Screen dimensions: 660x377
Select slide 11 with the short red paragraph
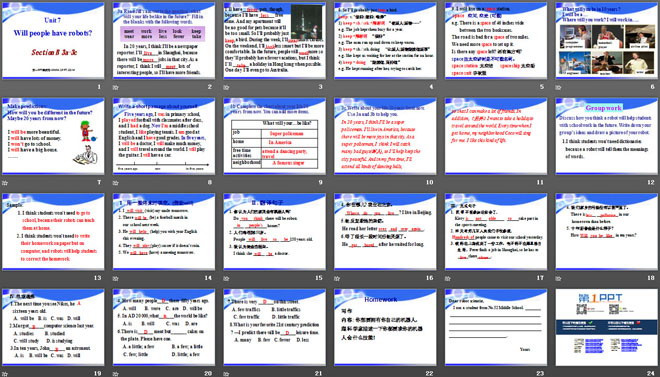496,136
